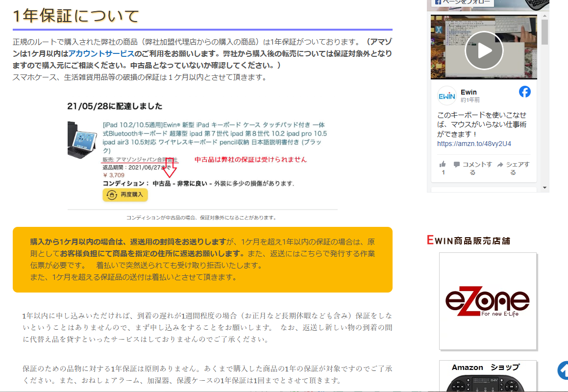Click the 再度購入 reorder icon

[x=111, y=195]
